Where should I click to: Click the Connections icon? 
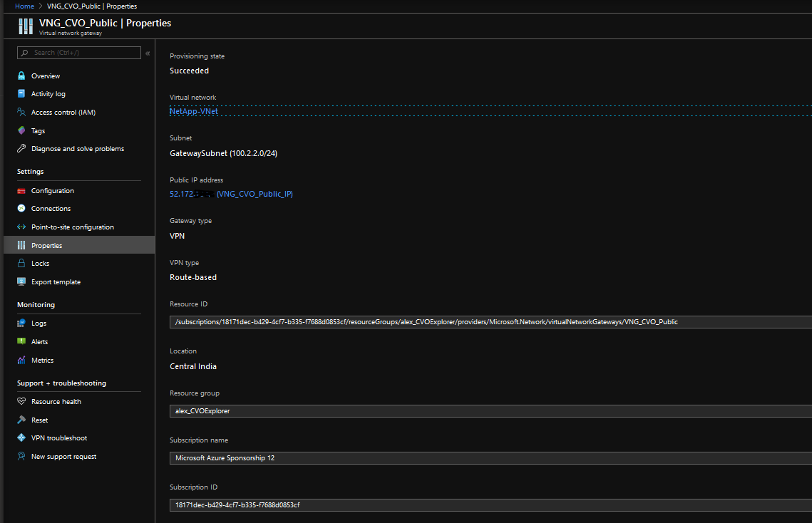point(21,208)
